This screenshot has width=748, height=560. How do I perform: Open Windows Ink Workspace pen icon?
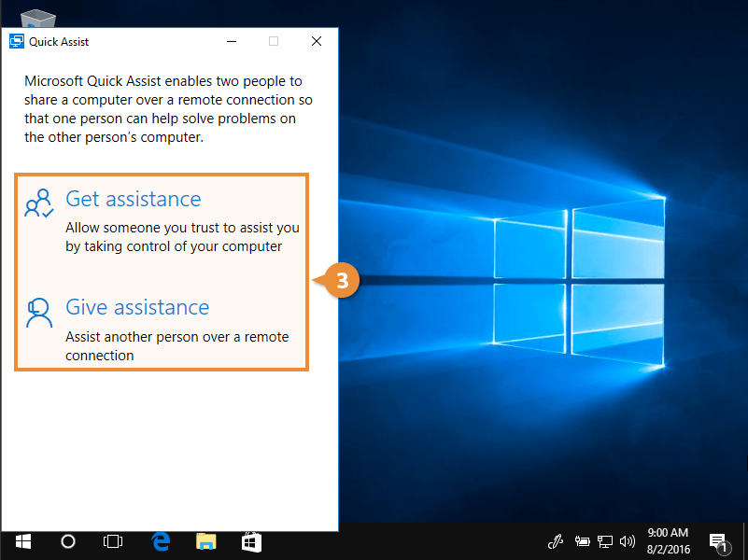[x=556, y=541]
